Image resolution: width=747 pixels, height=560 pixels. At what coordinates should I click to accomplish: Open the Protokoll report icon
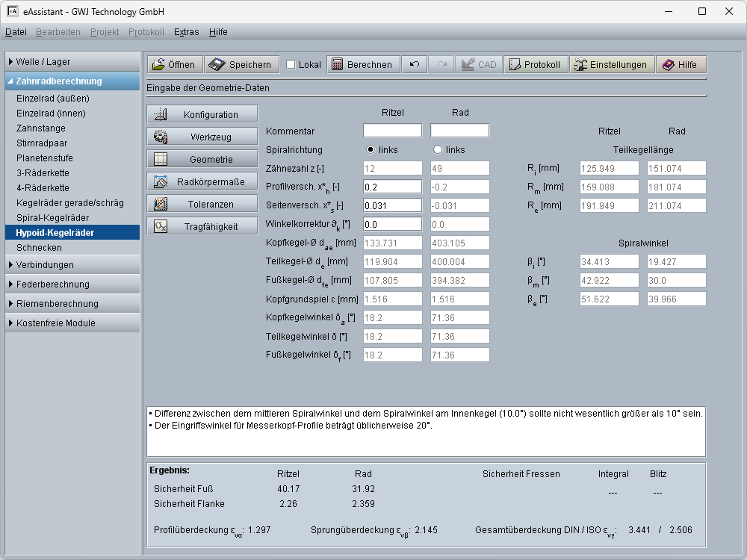tap(515, 65)
